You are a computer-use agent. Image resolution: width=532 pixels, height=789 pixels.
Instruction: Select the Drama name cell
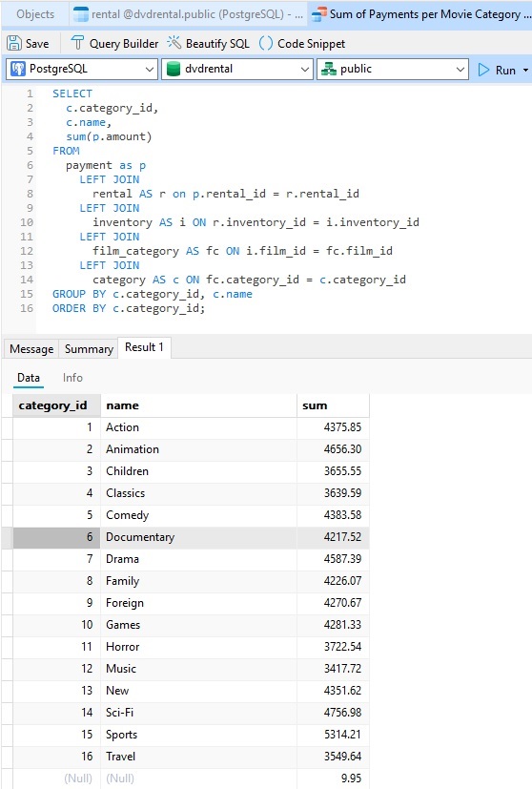point(198,559)
